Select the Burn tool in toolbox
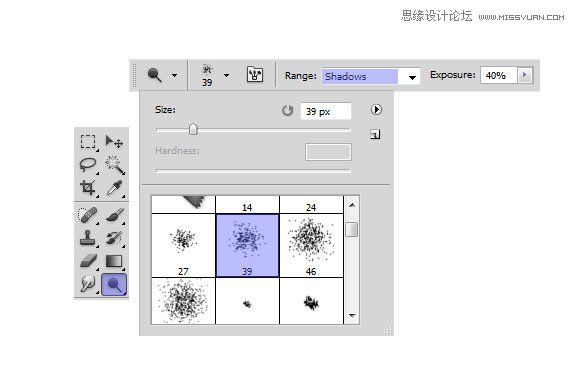This screenshot has width=575, height=386. pyautogui.click(x=114, y=284)
